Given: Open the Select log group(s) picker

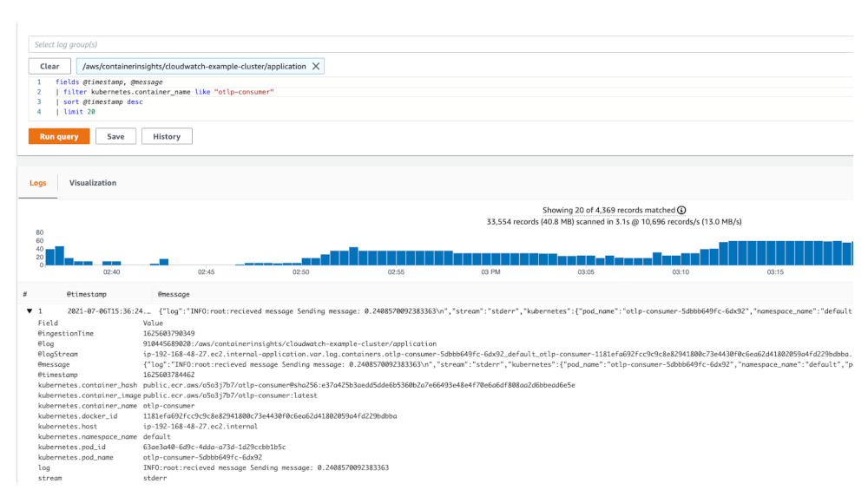Looking at the screenshot, I should click(x=260, y=42).
